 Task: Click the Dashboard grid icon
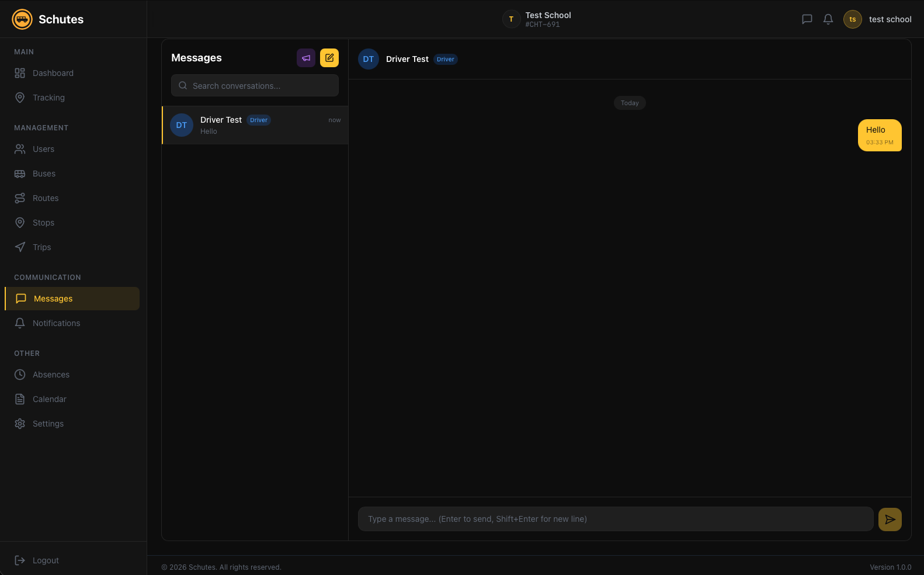pos(20,73)
